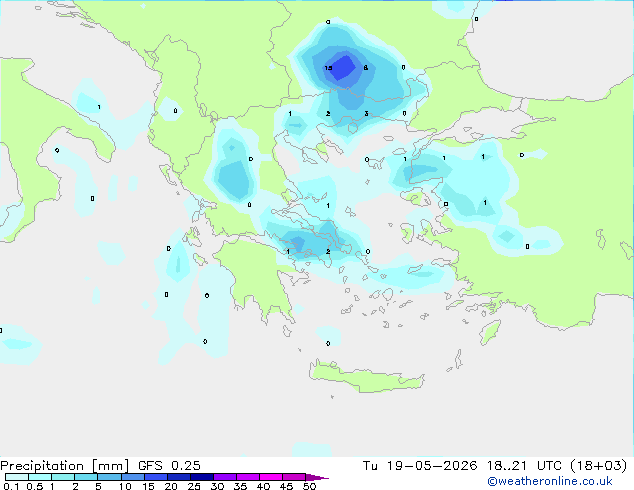Click the 10–15 mm legend swatch
The image size is (634, 490).
click(132, 477)
